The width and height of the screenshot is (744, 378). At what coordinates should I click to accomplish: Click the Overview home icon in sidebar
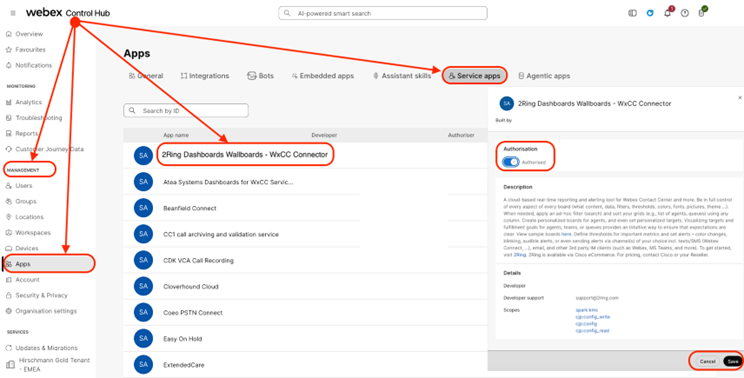click(x=9, y=34)
